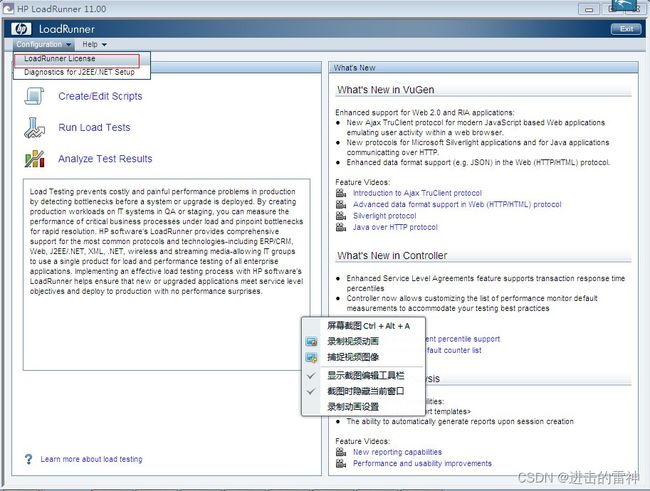Open the Analyze Test Results link
The image size is (650, 491).
105,159
